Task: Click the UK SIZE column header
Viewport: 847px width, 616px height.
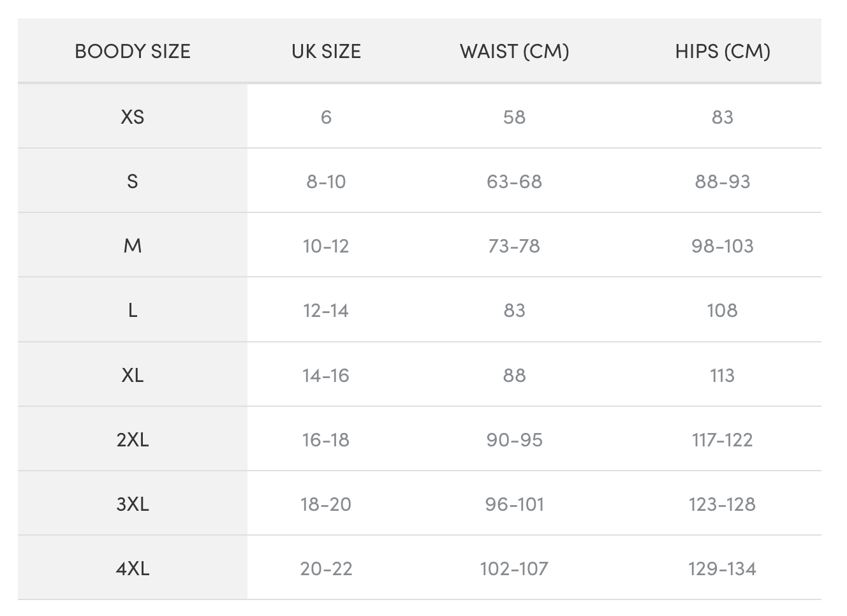Action: [x=326, y=52]
